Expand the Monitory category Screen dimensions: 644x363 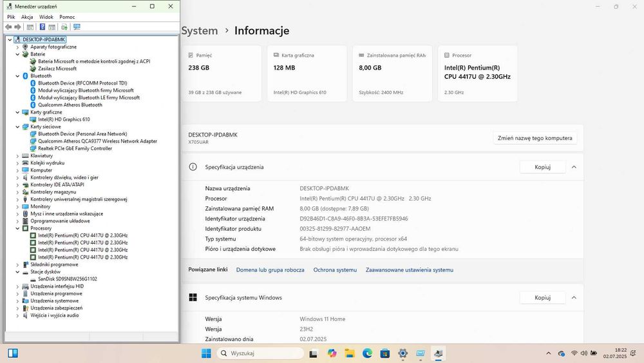[17, 206]
